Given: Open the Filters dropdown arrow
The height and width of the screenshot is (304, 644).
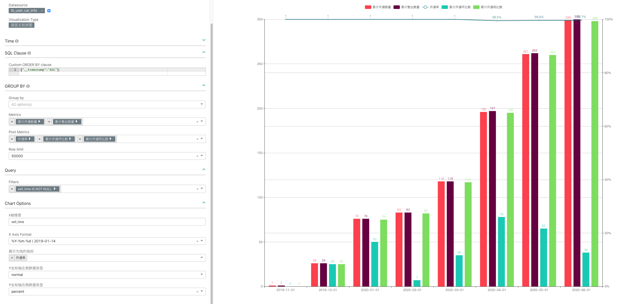Looking at the screenshot, I should (202, 189).
